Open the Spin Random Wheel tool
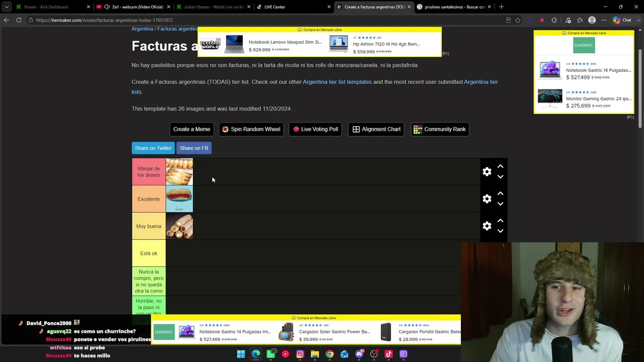The width and height of the screenshot is (644, 362). point(251,129)
